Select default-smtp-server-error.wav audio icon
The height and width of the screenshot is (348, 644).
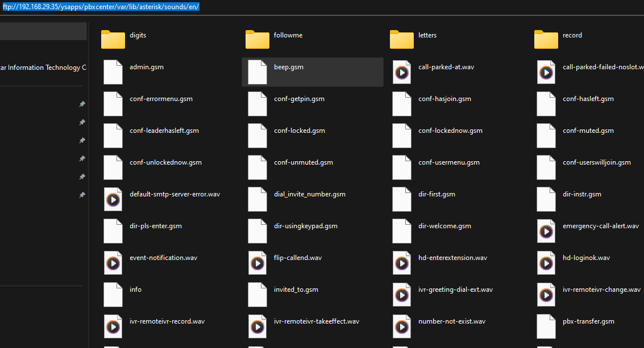coord(113,199)
